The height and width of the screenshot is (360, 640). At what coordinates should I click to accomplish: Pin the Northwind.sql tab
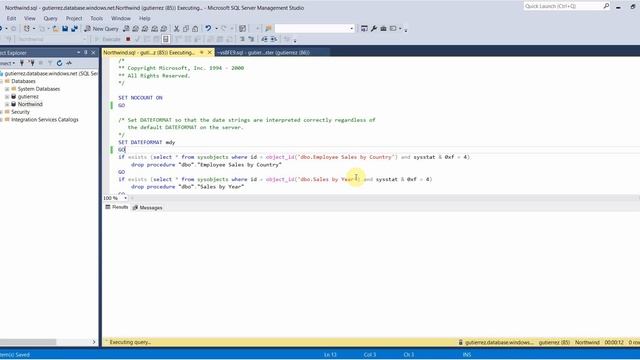202,53
